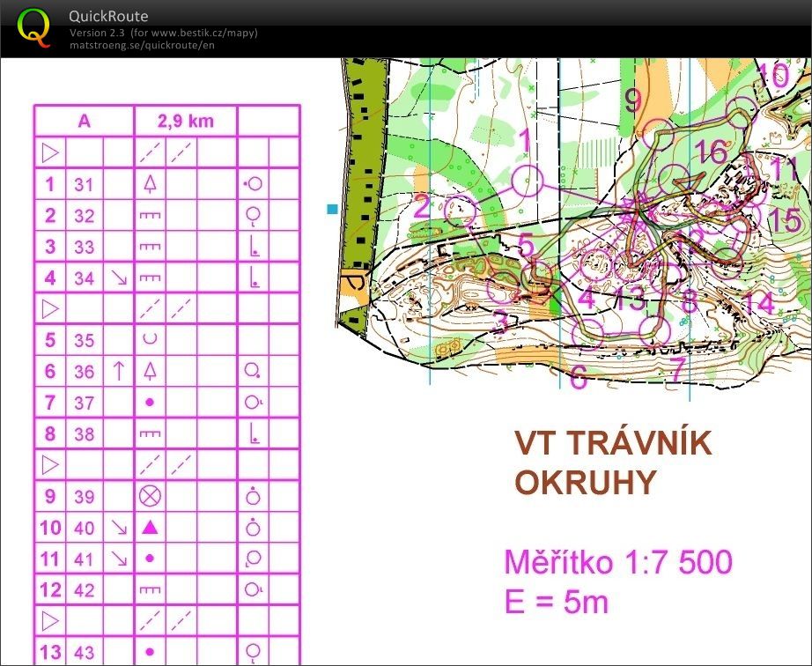This screenshot has width=812, height=666.
Task: Select the dot symbol in row 13
Action: 151,652
